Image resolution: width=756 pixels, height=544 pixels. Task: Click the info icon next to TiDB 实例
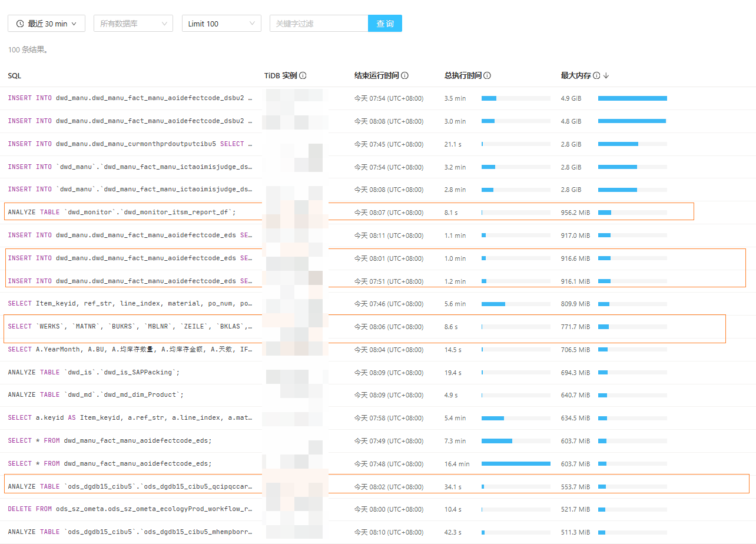coord(303,76)
